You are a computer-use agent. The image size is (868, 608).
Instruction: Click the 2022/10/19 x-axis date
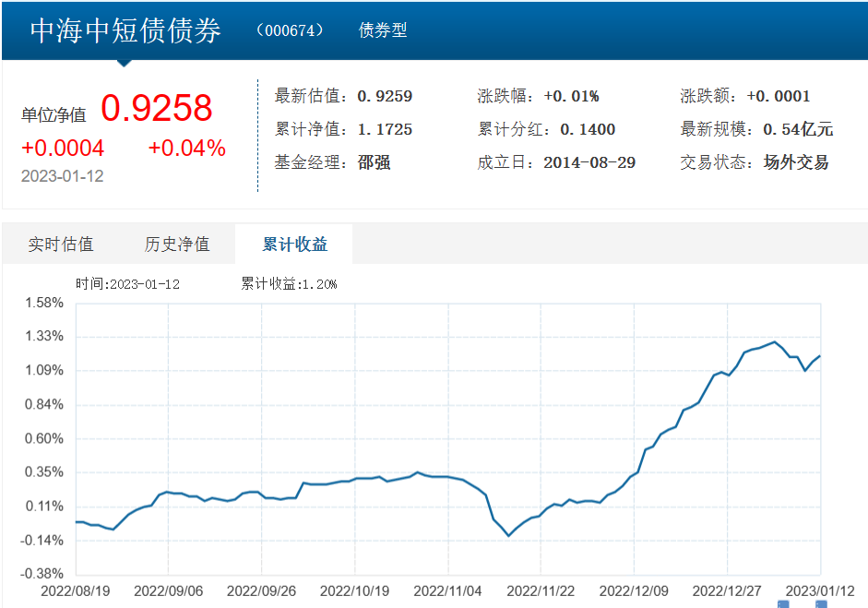pyautogui.click(x=354, y=591)
